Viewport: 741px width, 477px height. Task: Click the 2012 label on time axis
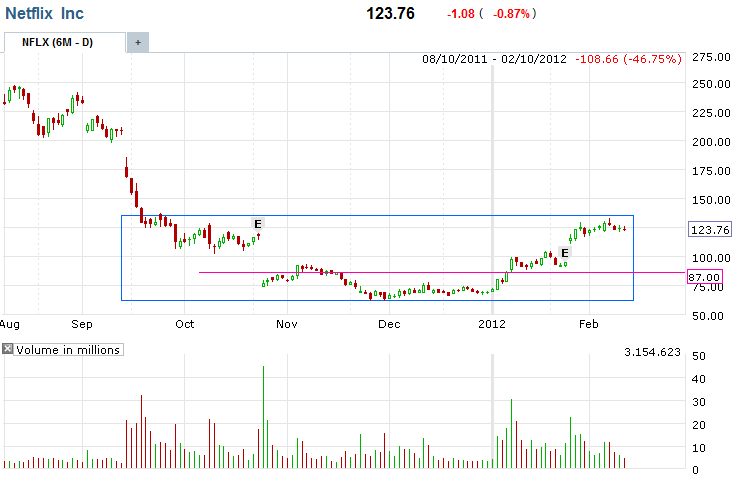(492, 324)
